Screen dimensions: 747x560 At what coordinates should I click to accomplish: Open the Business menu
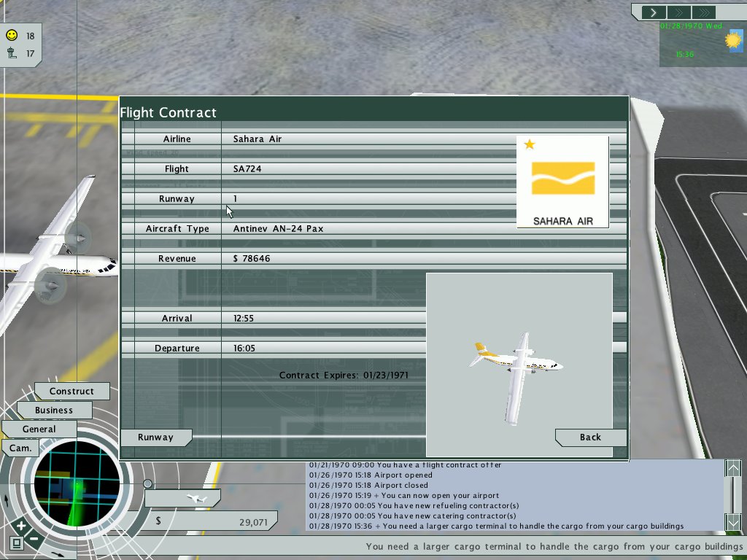(x=54, y=411)
